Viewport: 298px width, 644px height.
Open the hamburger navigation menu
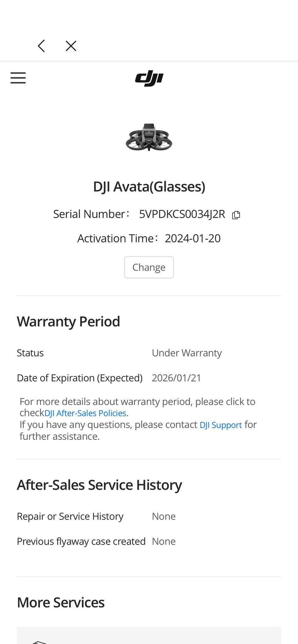click(x=18, y=78)
